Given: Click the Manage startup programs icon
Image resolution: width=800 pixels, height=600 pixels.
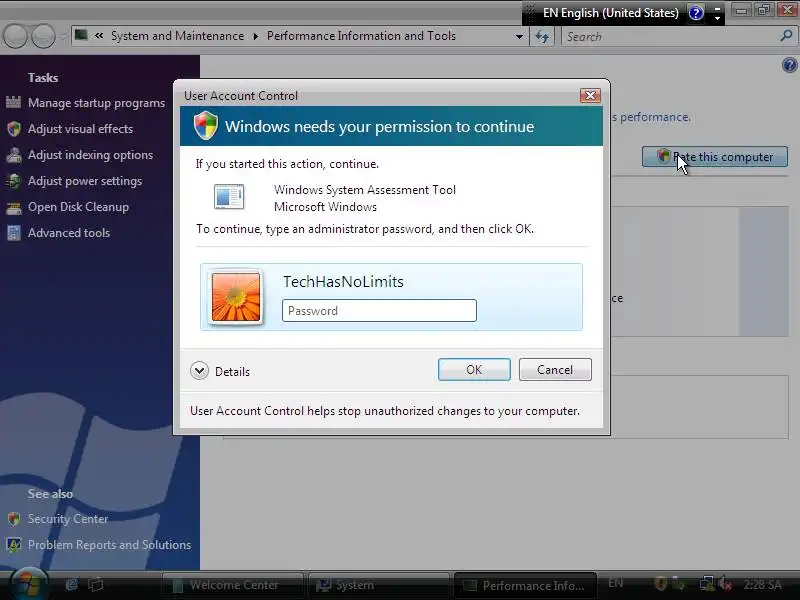Looking at the screenshot, I should tap(14, 103).
